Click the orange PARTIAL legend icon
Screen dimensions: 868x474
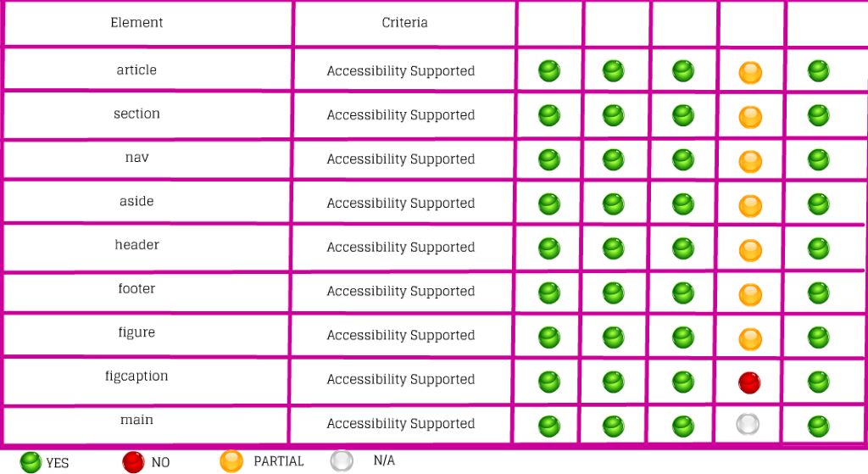(x=231, y=461)
